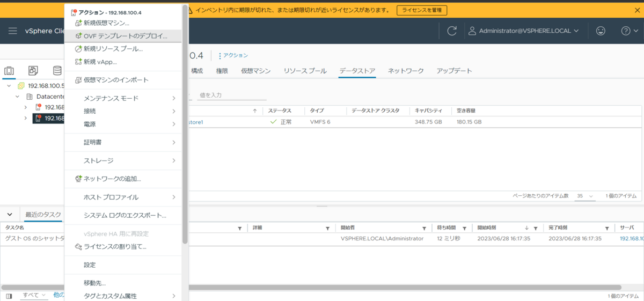This screenshot has width=644, height=301.
Task: Refresh the vSphere Client view
Action: pyautogui.click(x=452, y=31)
